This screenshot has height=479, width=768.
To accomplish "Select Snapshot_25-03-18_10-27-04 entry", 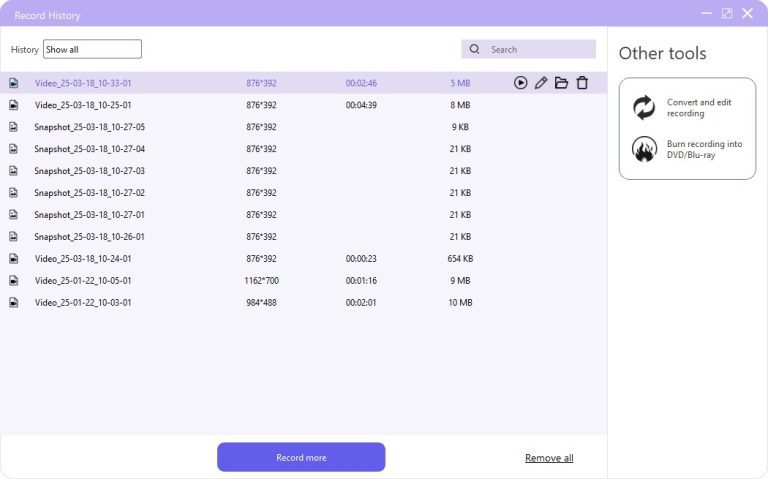I will 89,149.
